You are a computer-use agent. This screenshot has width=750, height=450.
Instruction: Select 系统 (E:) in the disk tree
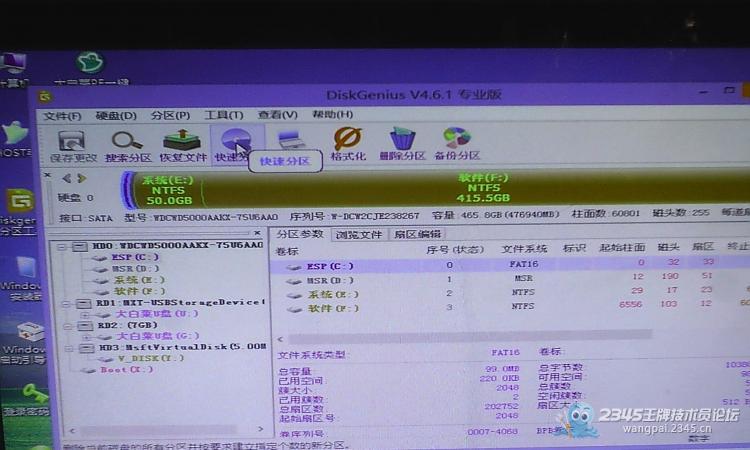139,280
